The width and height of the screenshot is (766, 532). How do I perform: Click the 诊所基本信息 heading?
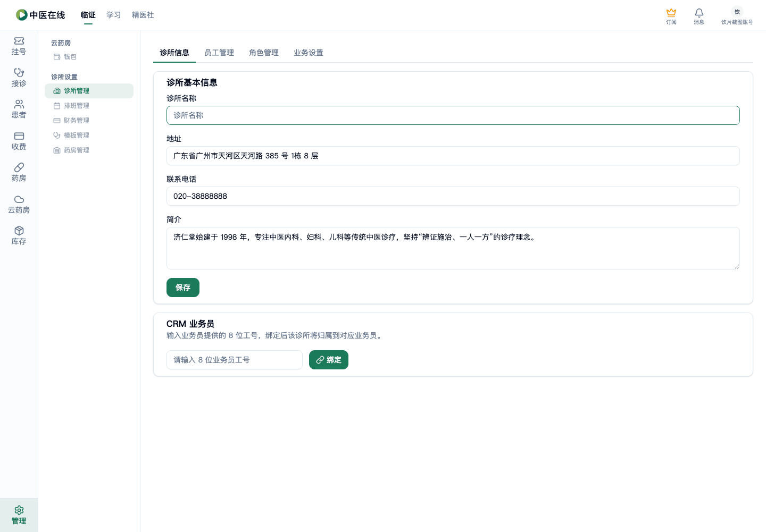click(x=192, y=82)
